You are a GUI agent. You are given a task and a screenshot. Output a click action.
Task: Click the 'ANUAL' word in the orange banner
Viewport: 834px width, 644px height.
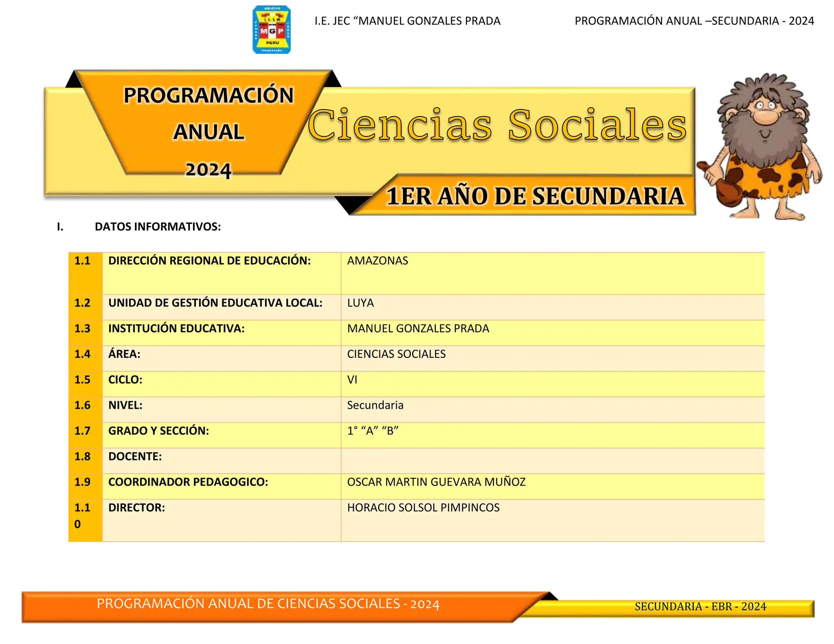point(208,132)
